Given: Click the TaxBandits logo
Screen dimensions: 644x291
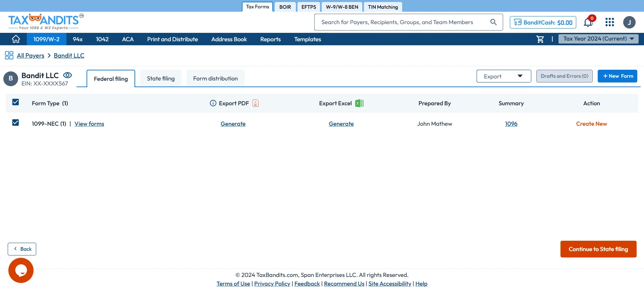Looking at the screenshot, I should (46, 22).
